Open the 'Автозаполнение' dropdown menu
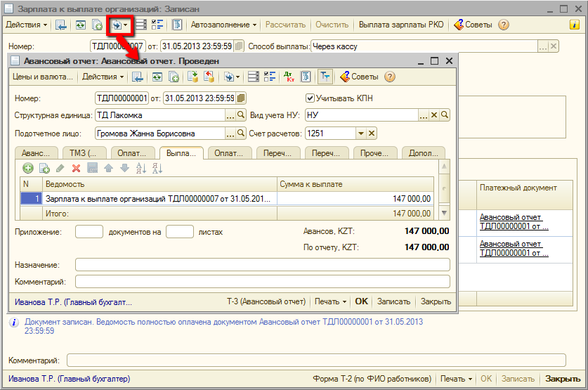 (224, 25)
